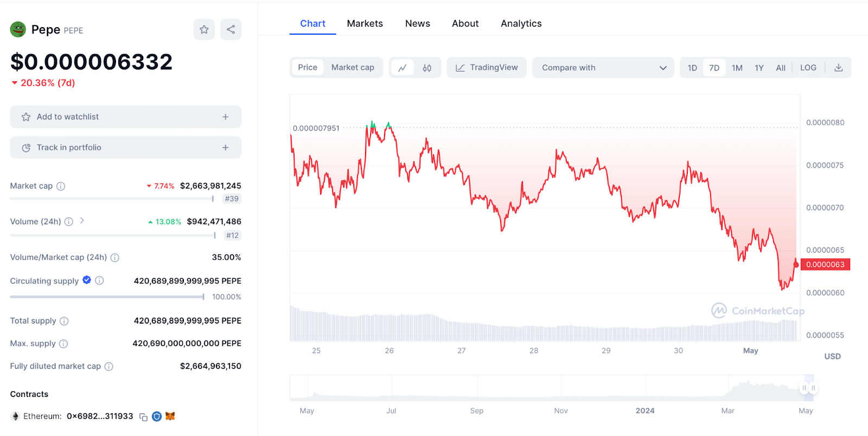Click the #12 volume rank badge
This screenshot has height=436, width=868.
pyautogui.click(x=233, y=236)
